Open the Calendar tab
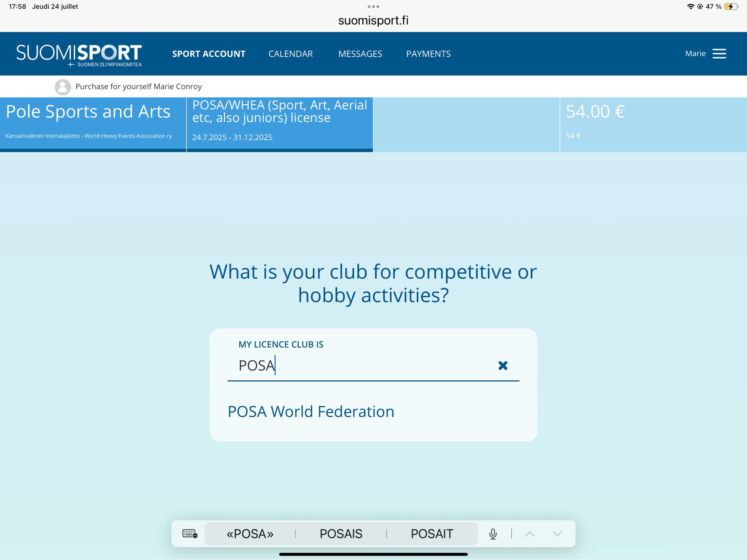 pyautogui.click(x=290, y=54)
